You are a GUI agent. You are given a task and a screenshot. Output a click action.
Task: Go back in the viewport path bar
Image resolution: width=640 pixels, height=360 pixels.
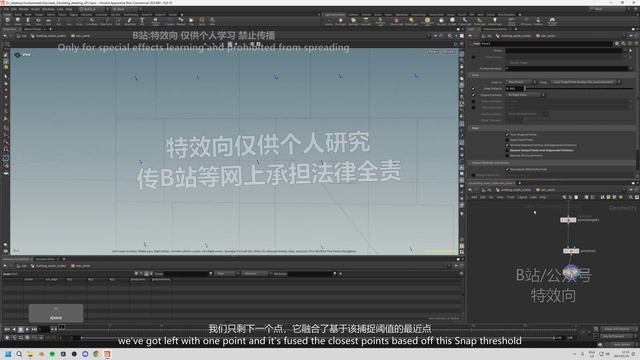(5, 36)
